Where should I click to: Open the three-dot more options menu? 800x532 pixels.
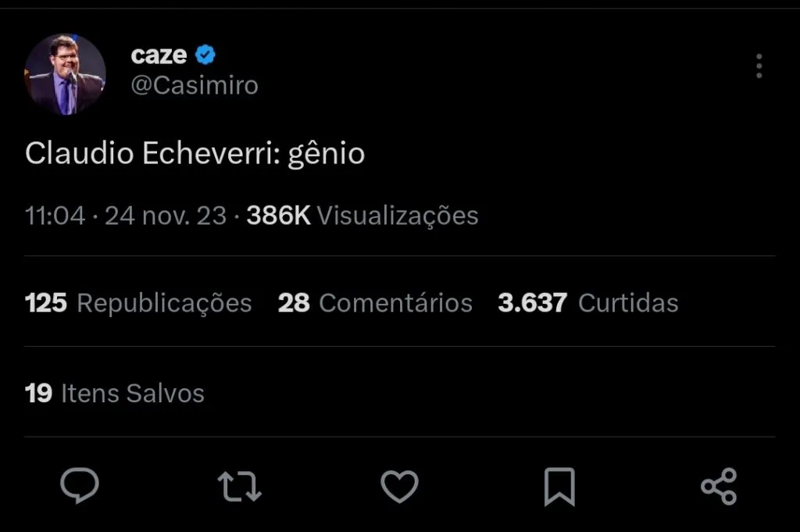759,66
